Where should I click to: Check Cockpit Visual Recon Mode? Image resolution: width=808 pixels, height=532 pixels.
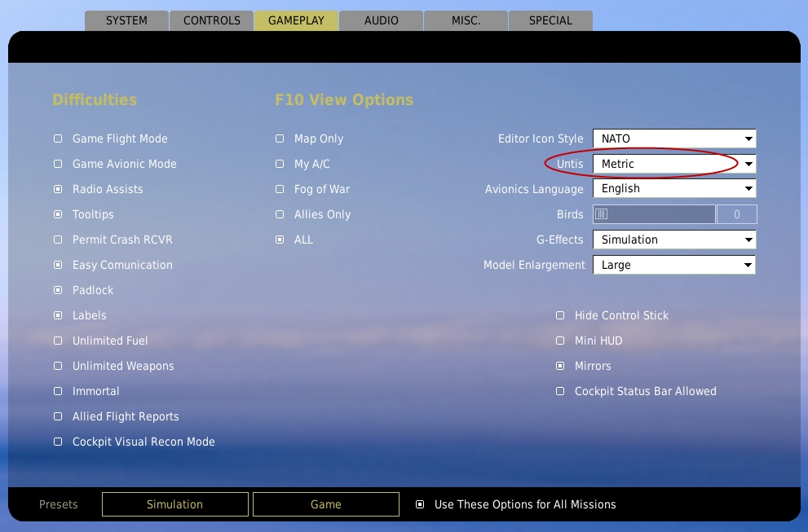point(58,442)
